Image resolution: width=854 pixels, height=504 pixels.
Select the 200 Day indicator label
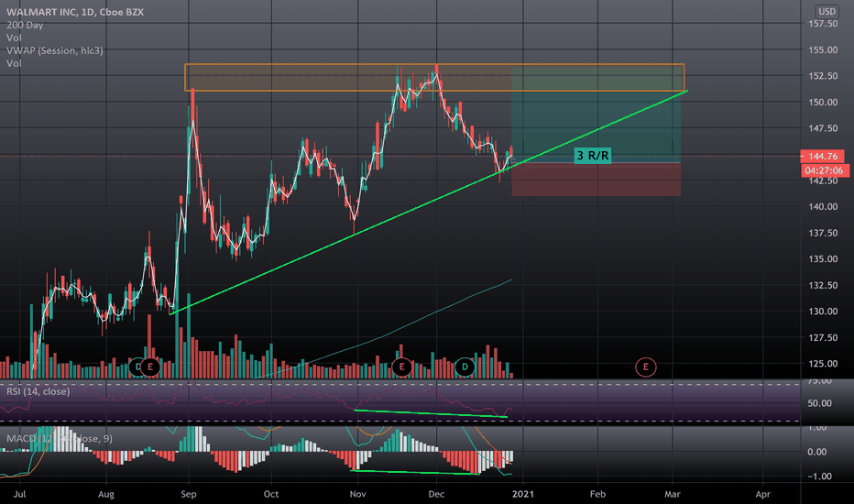[25, 25]
